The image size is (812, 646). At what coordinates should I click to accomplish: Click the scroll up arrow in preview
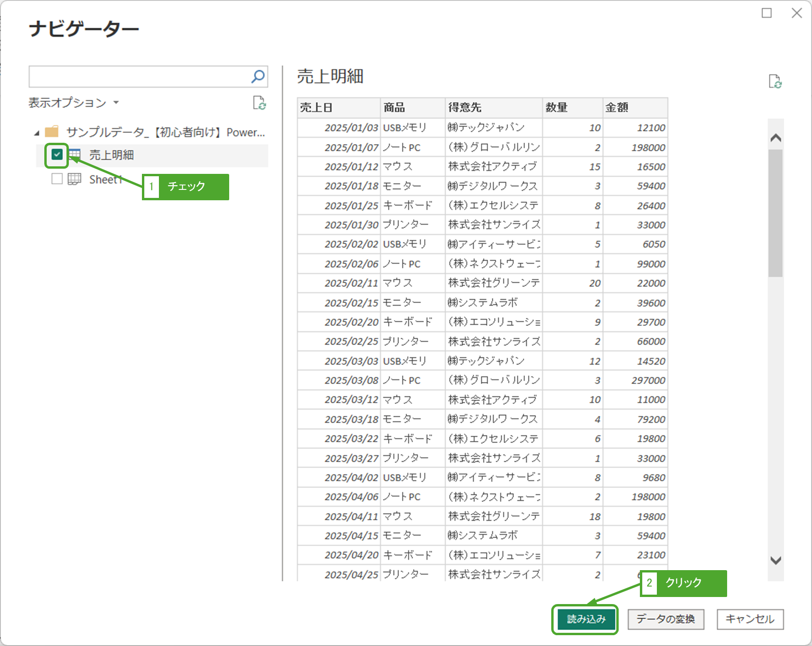[776, 138]
